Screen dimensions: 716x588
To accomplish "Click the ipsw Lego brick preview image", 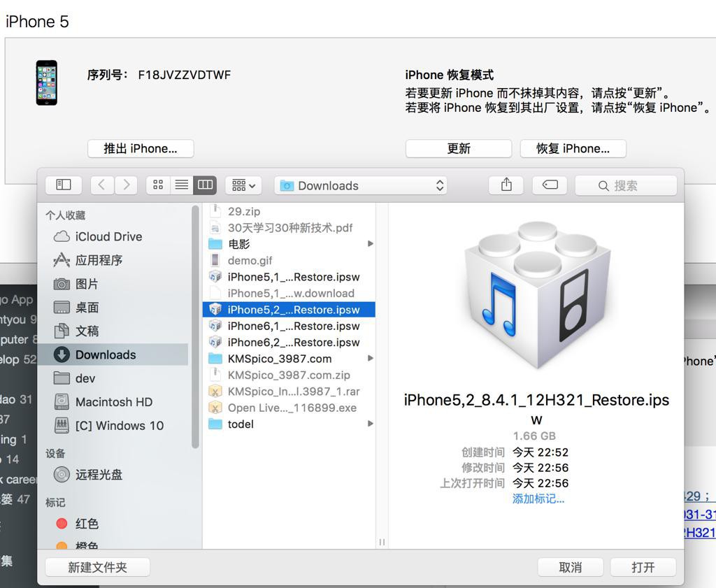I will click(x=537, y=295).
